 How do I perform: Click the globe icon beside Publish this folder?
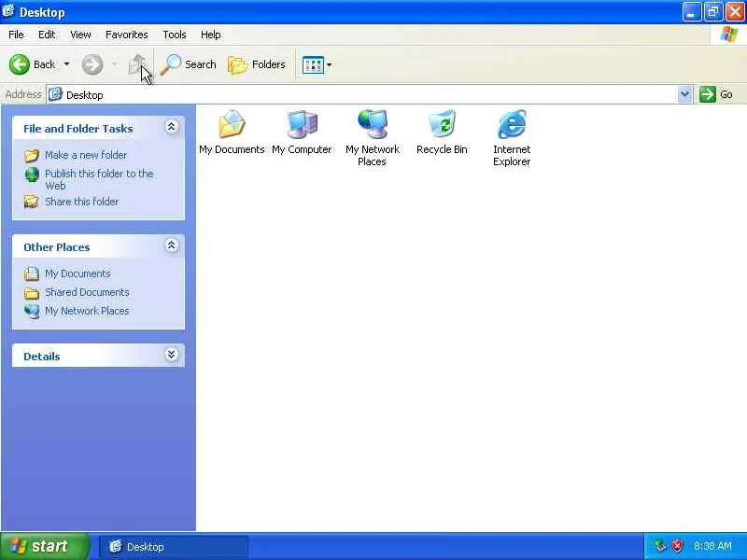tap(32, 175)
